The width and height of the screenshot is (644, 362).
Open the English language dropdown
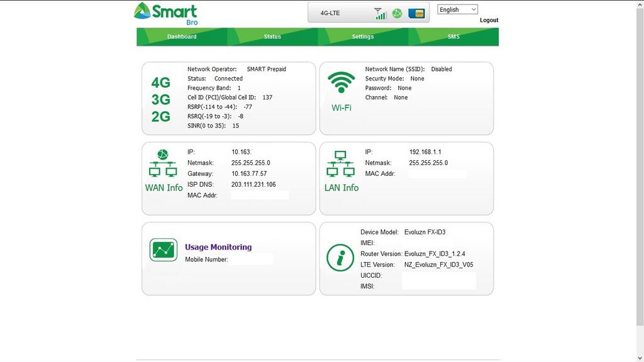(x=458, y=9)
